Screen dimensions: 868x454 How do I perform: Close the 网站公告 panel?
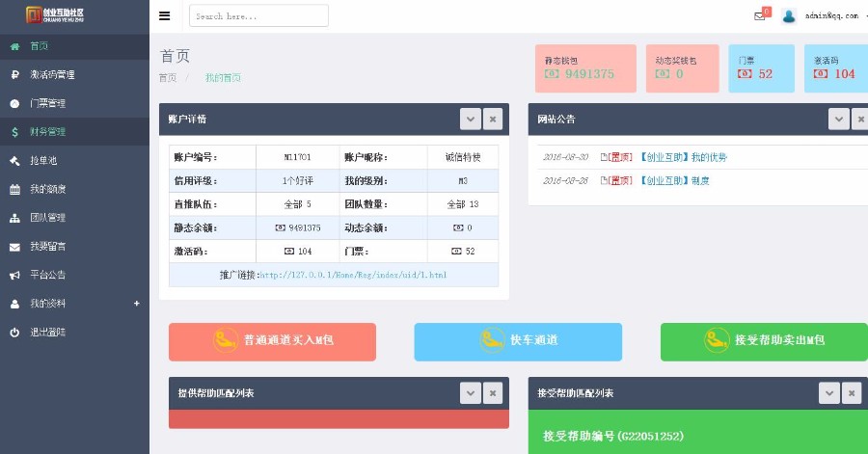(860, 119)
